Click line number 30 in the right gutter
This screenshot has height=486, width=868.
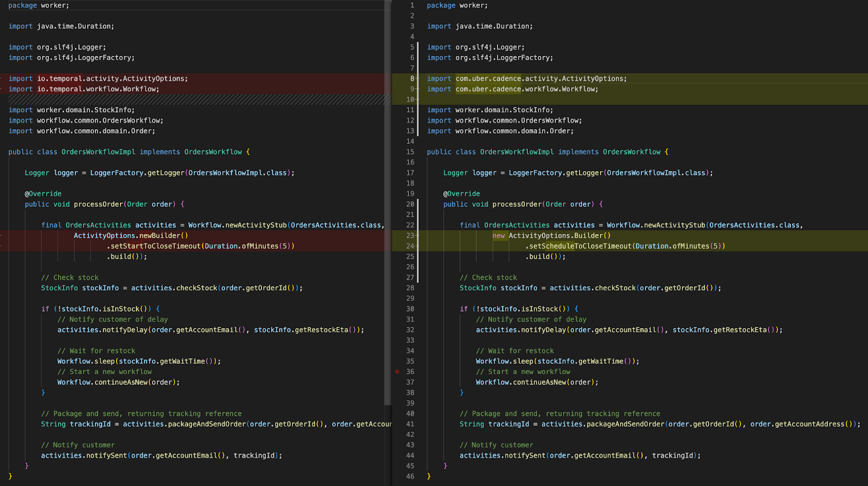pyautogui.click(x=410, y=309)
